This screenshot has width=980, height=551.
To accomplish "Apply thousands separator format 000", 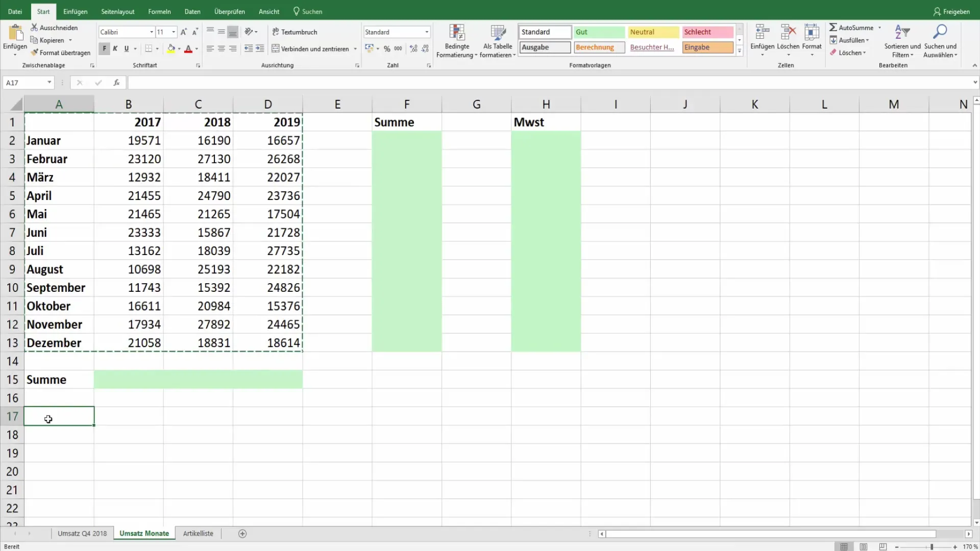I will (398, 48).
